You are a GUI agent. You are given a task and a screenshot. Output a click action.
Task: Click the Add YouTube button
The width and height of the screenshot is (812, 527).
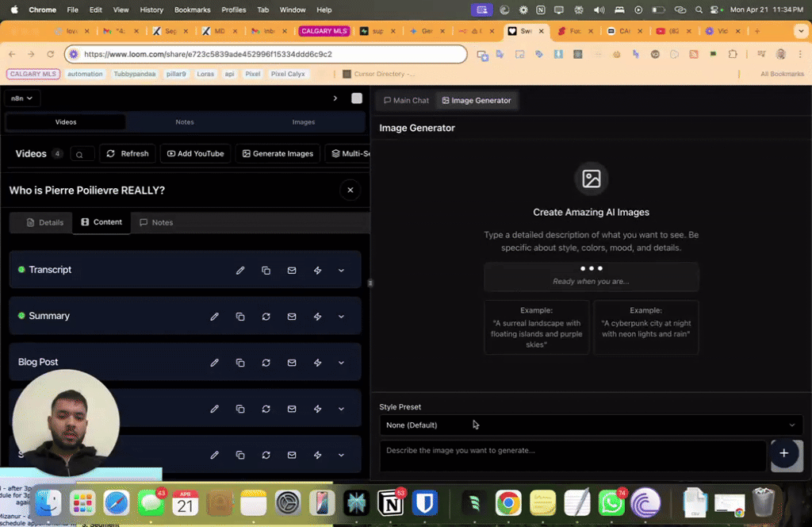coord(195,153)
